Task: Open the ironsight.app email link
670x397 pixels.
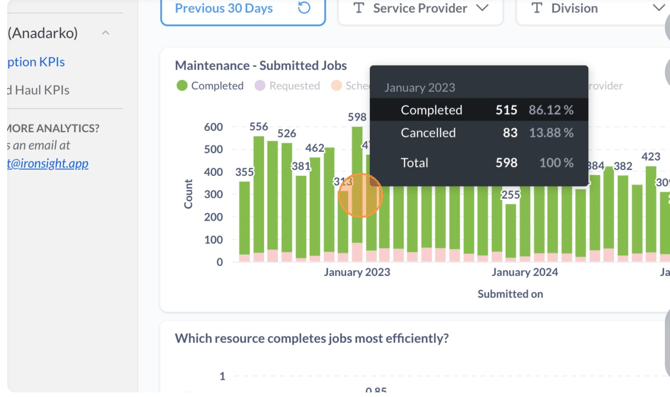Action: click(x=47, y=163)
